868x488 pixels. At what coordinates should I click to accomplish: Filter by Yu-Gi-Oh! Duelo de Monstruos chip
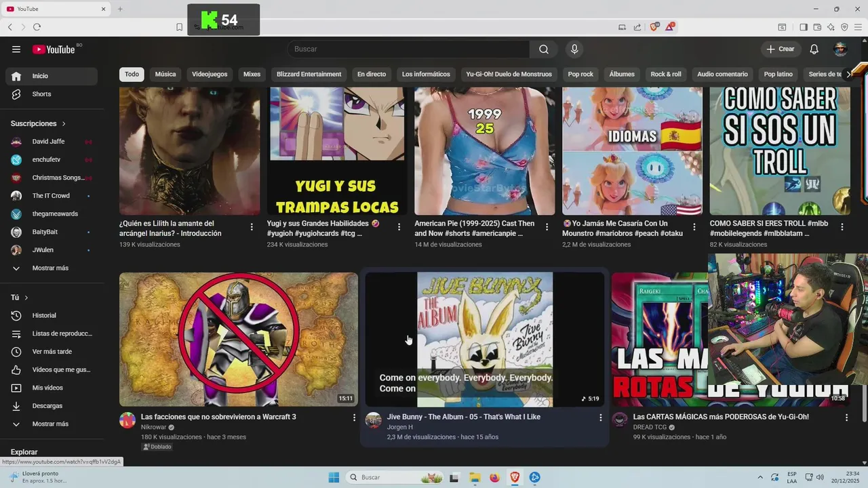tap(509, 75)
